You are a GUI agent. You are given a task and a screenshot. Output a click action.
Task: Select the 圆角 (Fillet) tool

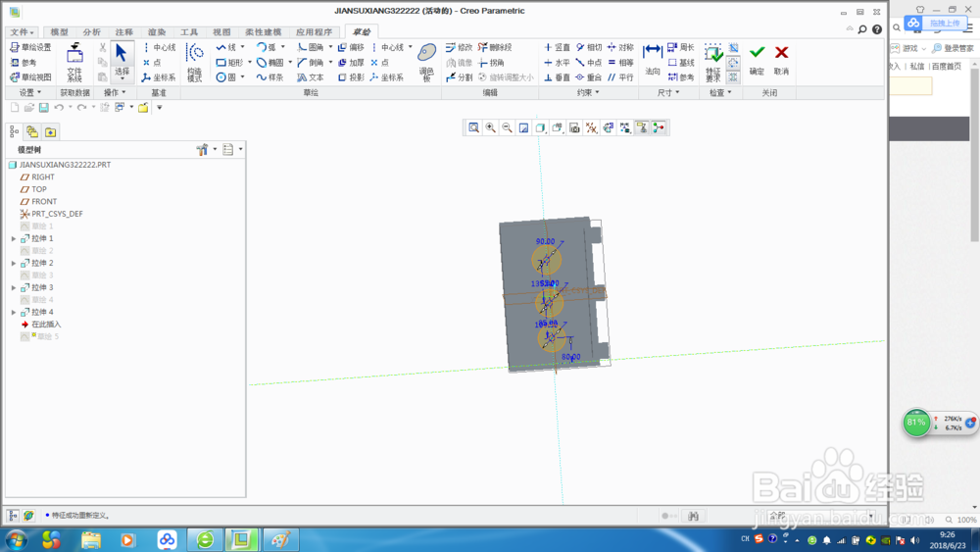pos(311,47)
